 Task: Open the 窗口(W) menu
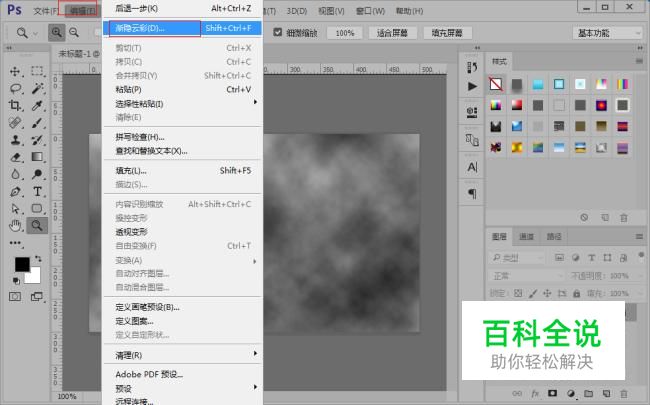point(370,11)
